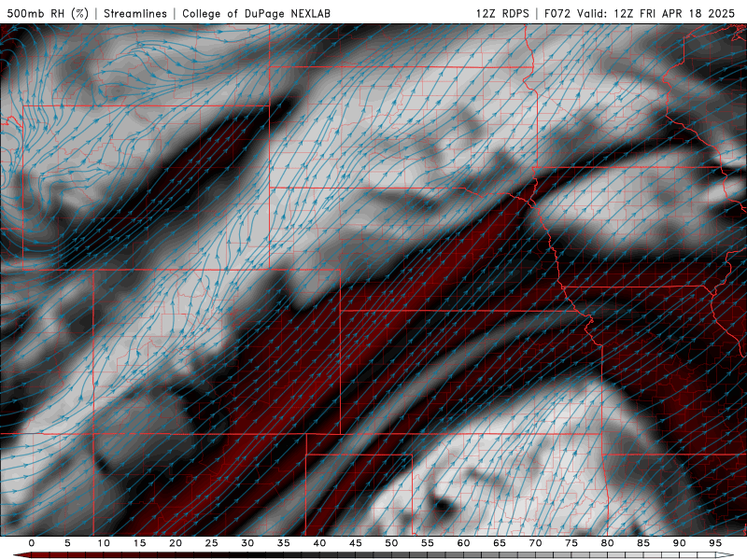Click the colorbar label '25'
This screenshot has height=560, width=747.
click(212, 543)
